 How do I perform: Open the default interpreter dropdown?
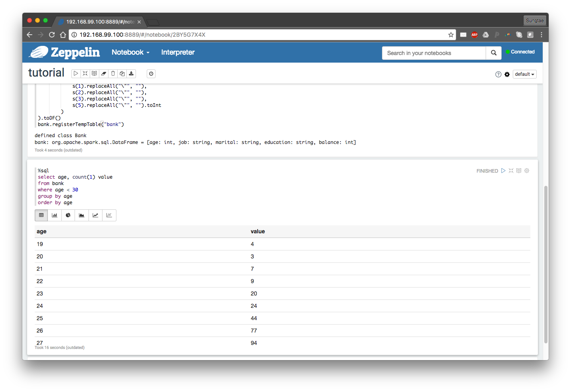(x=524, y=74)
